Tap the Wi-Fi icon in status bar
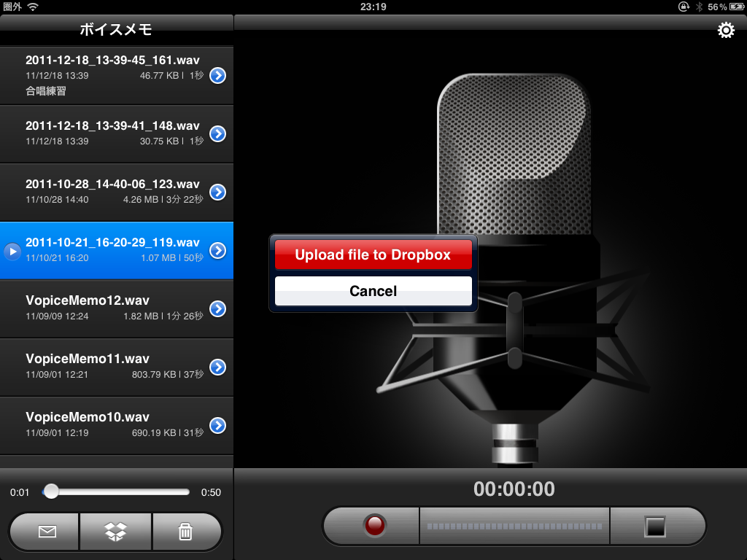The image size is (747, 560). click(x=33, y=7)
